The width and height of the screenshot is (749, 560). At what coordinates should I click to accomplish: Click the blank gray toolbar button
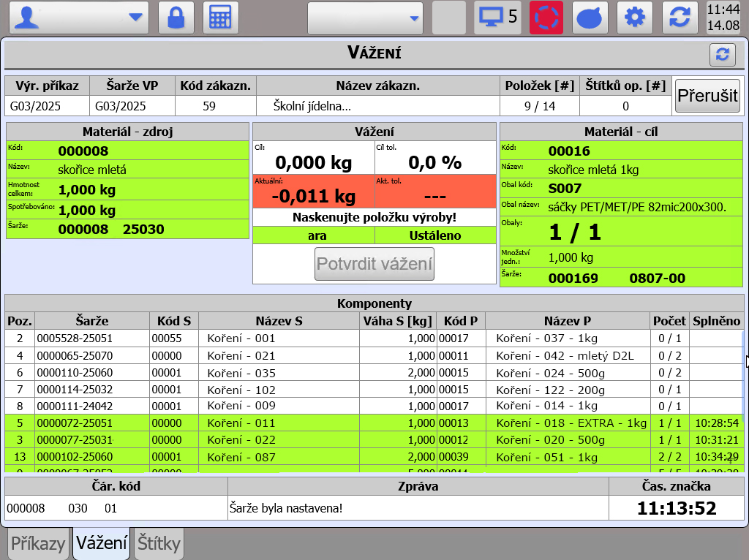point(448,18)
